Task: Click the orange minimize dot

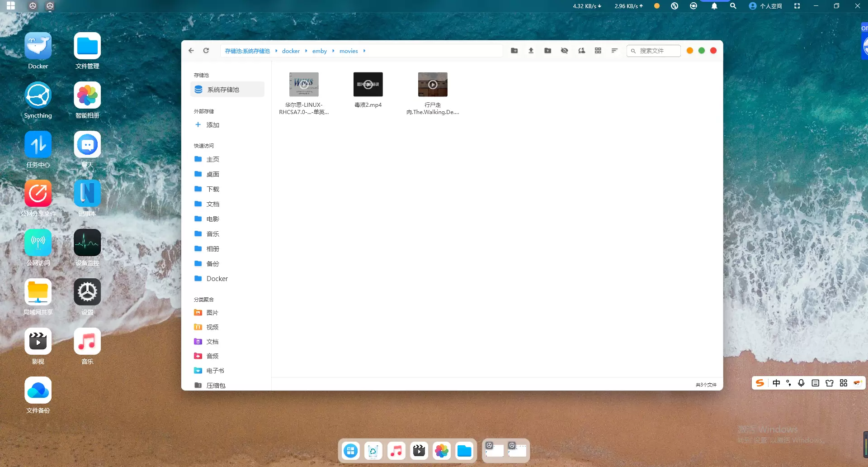Action: tap(689, 51)
